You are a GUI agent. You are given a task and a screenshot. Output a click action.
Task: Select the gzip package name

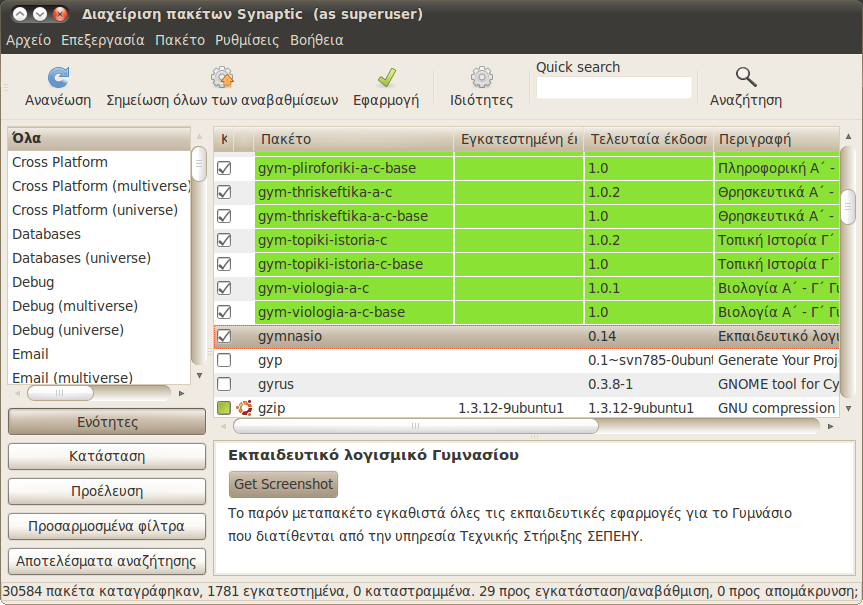point(271,408)
